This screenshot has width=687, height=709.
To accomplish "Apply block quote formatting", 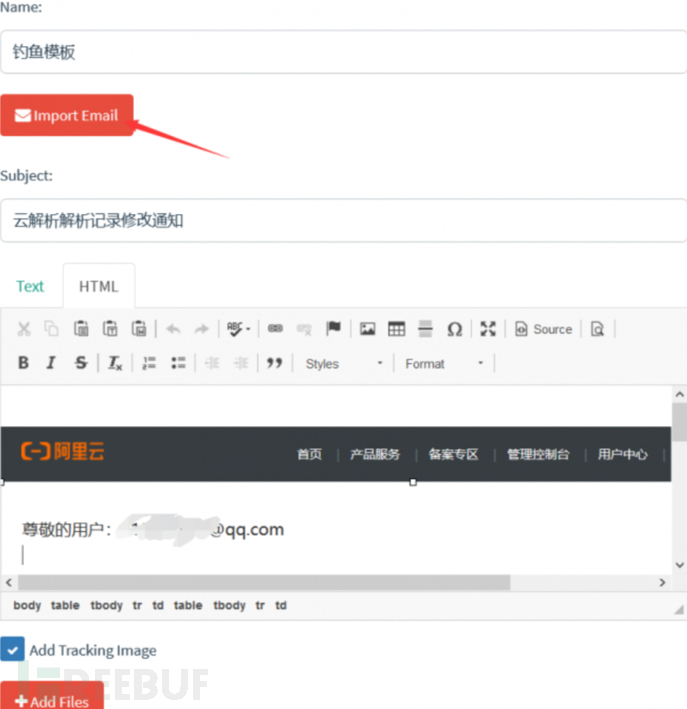I will (275, 363).
